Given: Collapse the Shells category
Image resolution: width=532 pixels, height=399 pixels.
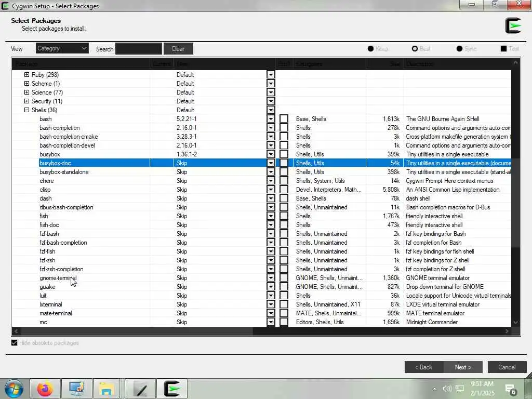Looking at the screenshot, I should click(27, 110).
